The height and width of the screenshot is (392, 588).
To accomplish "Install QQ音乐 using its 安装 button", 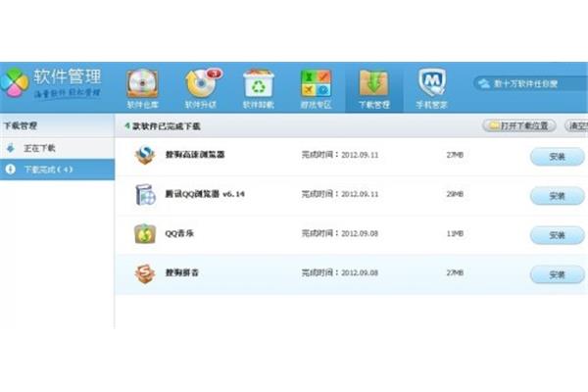I will click(557, 235).
